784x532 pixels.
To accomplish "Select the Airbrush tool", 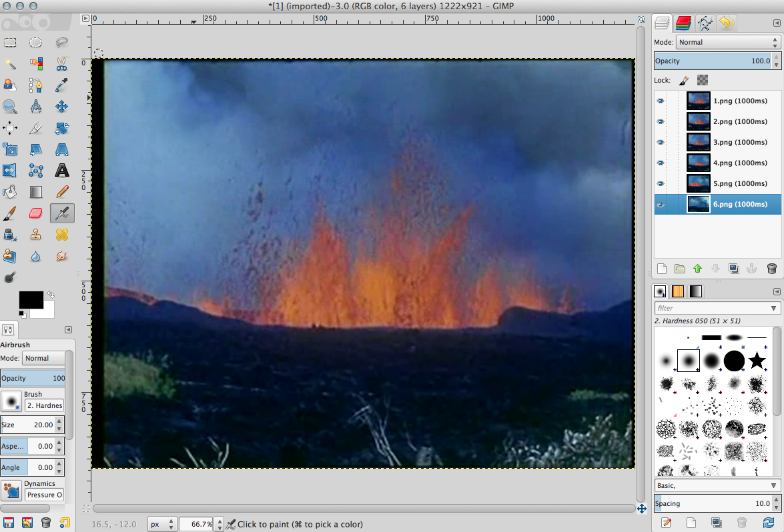I will pos(62,213).
